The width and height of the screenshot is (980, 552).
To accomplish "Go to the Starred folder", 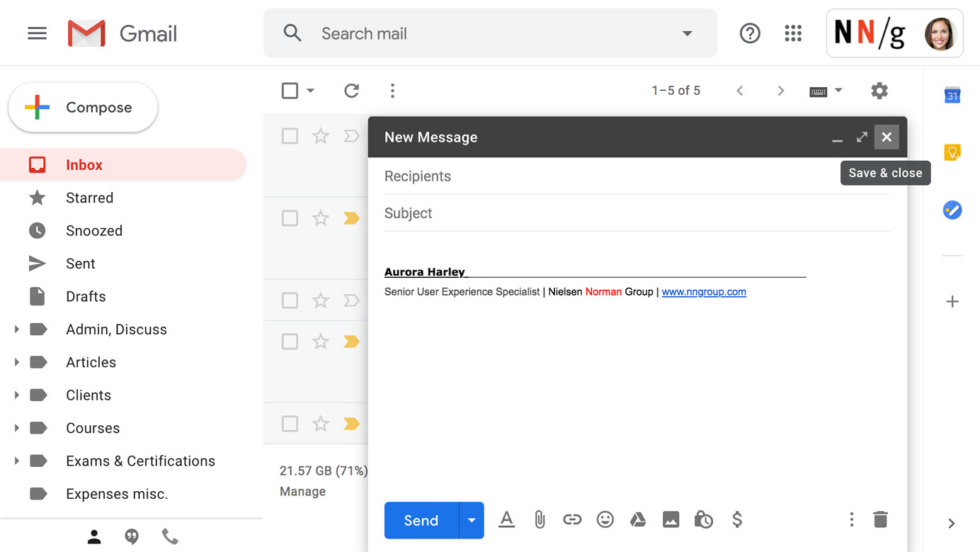I will click(89, 198).
